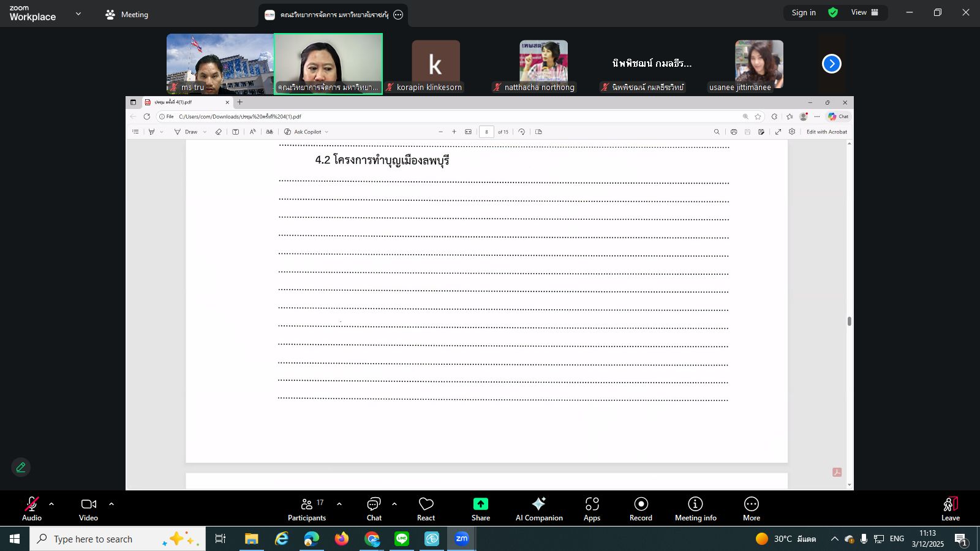This screenshot has width=980, height=551.
Task: Open the React emoji menu
Action: 426,504
